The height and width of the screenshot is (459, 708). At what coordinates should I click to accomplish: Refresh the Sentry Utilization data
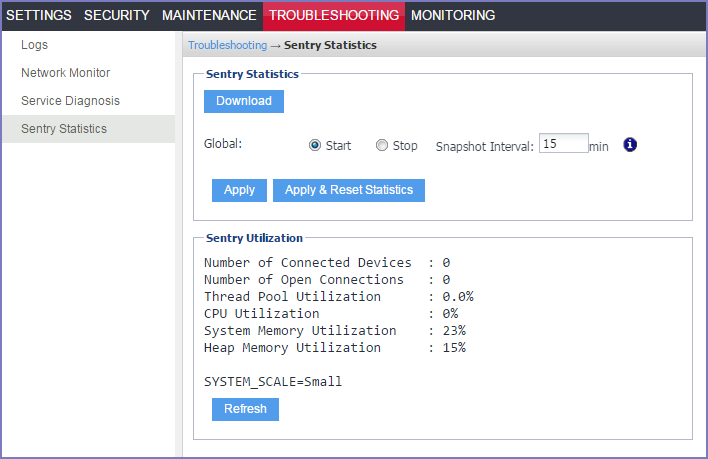[x=246, y=409]
